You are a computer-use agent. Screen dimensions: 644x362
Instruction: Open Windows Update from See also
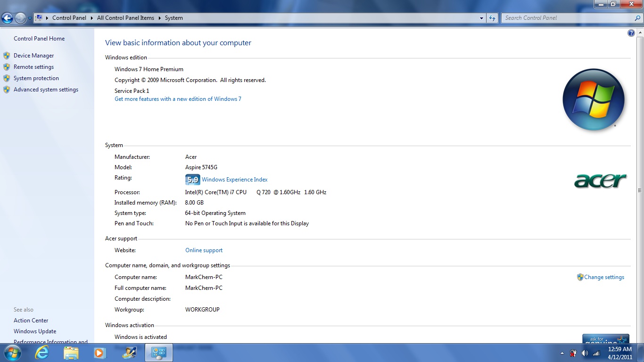click(x=35, y=331)
